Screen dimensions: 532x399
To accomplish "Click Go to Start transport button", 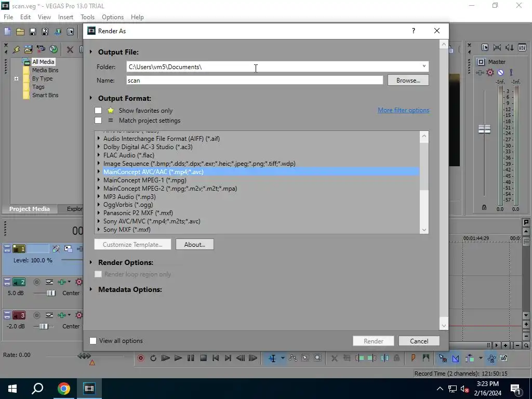I will pyautogui.click(x=216, y=358).
